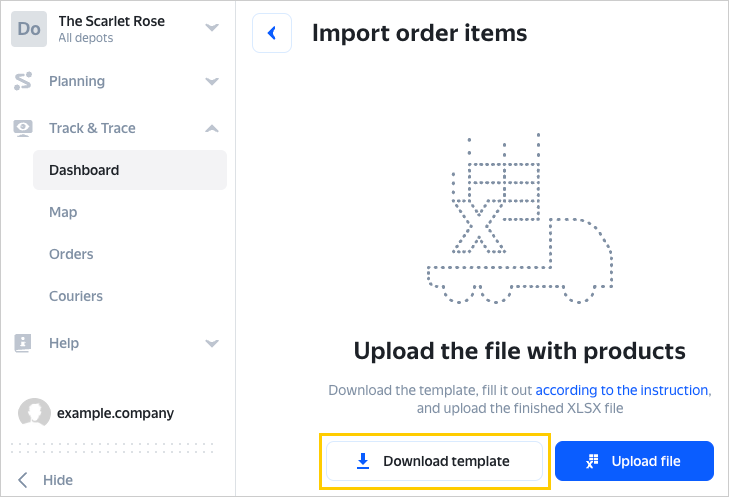Expand the Planning section chevron
The height and width of the screenshot is (497, 729).
(212, 81)
